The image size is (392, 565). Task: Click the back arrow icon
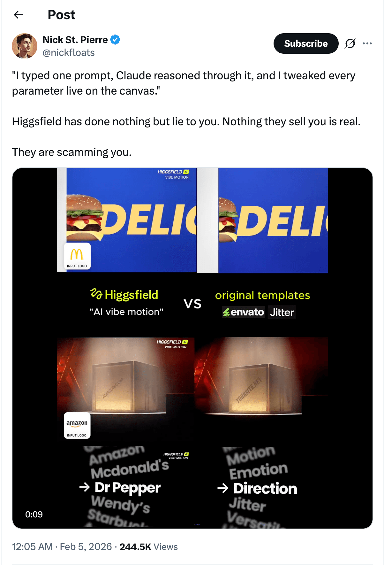19,15
